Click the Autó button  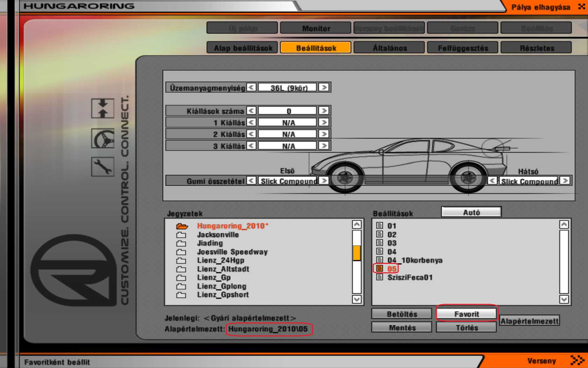pyautogui.click(x=471, y=212)
